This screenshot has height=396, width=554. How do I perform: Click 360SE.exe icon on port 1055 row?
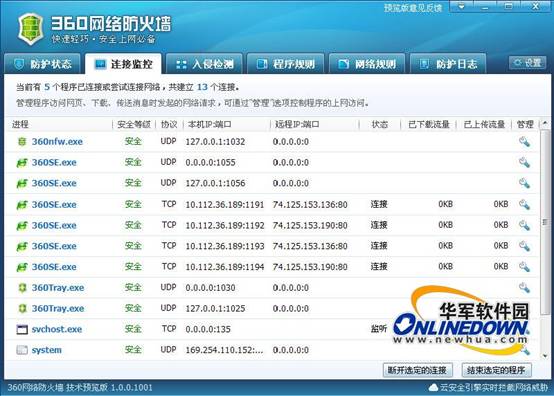[22, 163]
